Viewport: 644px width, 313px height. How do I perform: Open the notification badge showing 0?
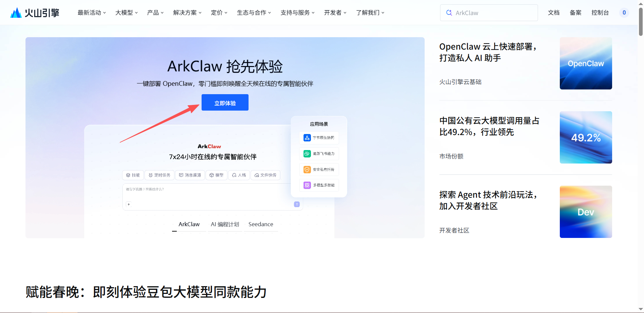(624, 13)
